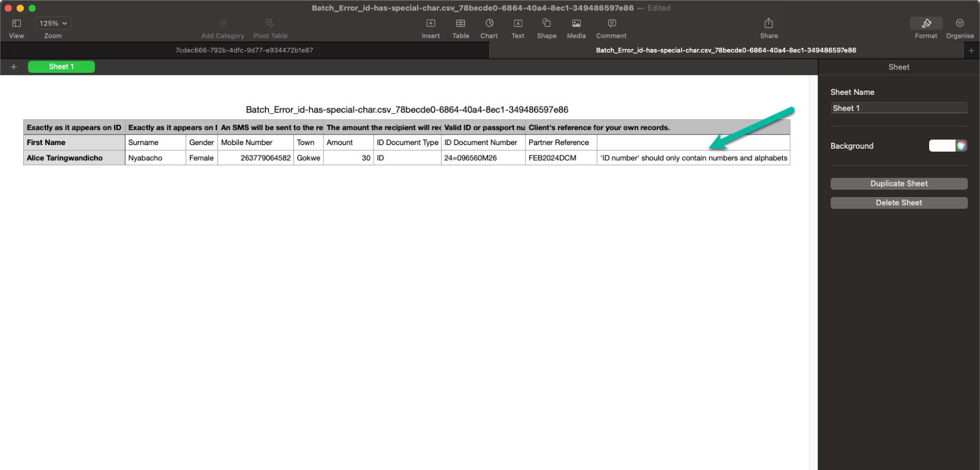Insert a Text box via toolbar
The width and height of the screenshot is (980, 470).
tap(518, 23)
